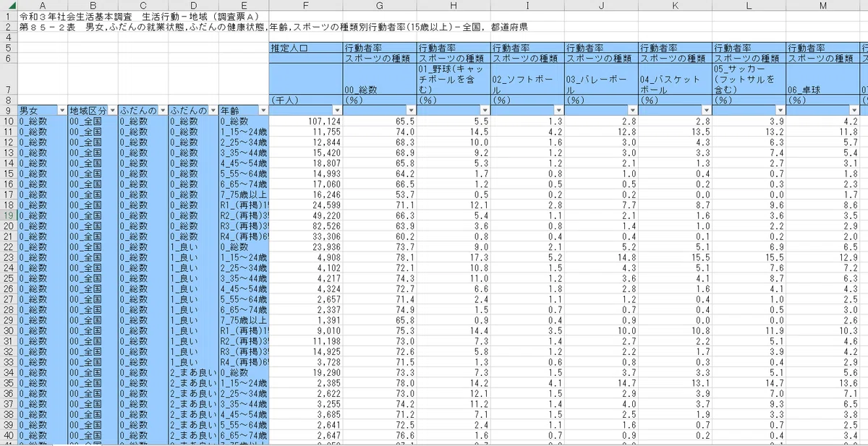Click cell with value 107,124
This screenshot has width=868, height=446.
coord(306,121)
